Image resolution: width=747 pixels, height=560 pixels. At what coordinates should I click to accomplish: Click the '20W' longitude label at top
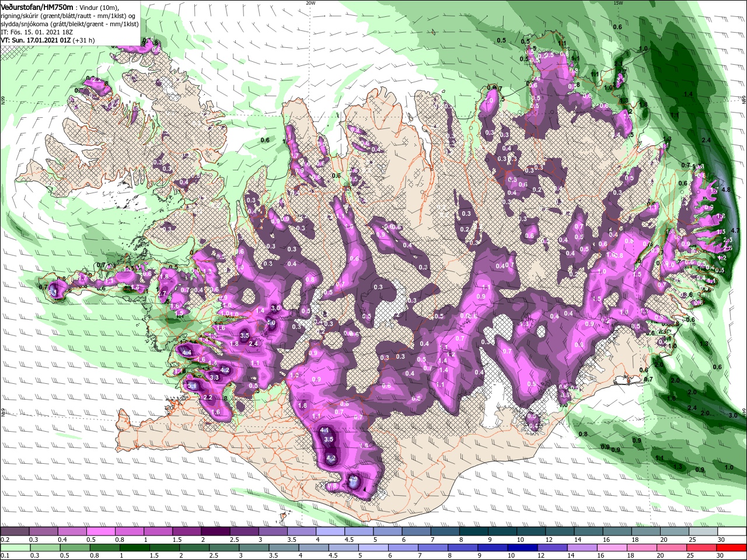click(310, 2)
